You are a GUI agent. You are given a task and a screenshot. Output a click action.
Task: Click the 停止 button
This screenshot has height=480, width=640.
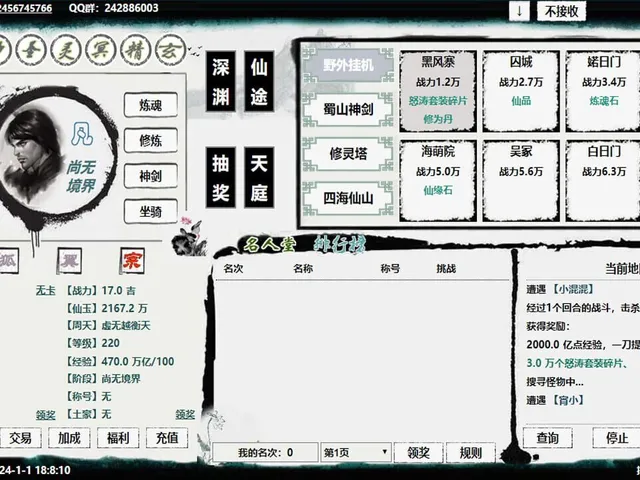[617, 438]
